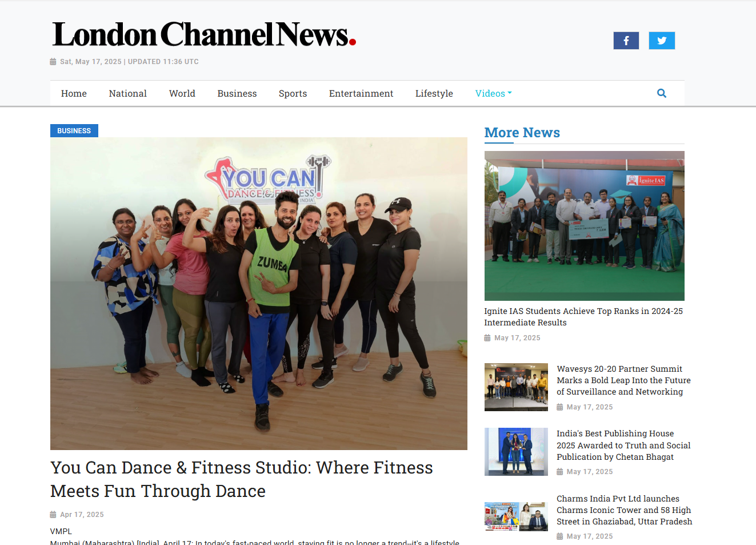Click calendar icon under the Charms India headline
Viewport: 756px width, 545px height.
click(560, 536)
